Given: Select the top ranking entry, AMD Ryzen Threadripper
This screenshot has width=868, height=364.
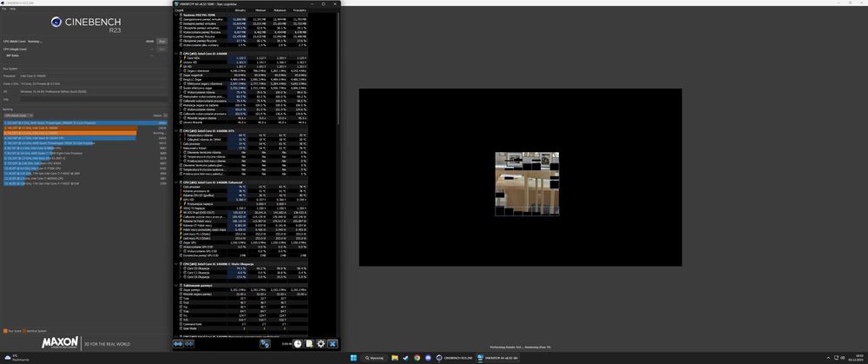Looking at the screenshot, I should [85, 123].
